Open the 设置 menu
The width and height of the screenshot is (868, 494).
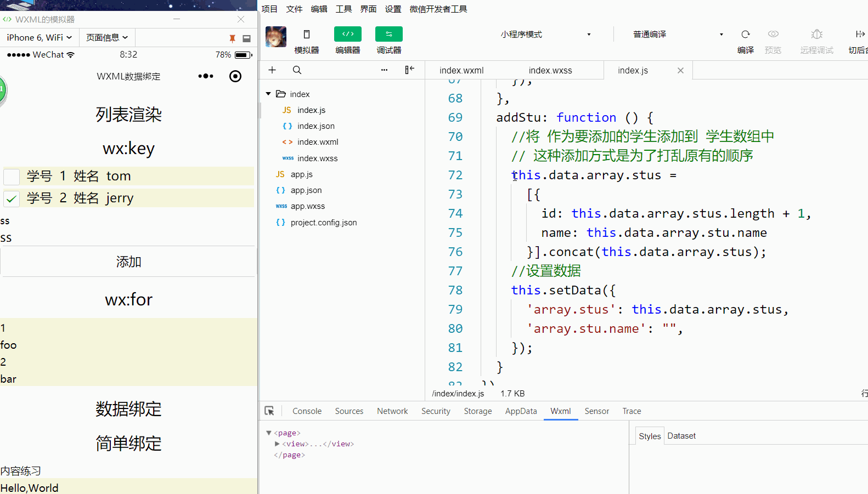click(x=393, y=9)
